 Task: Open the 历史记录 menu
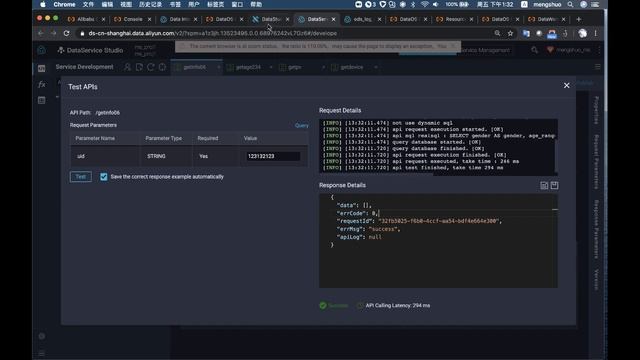150,4
